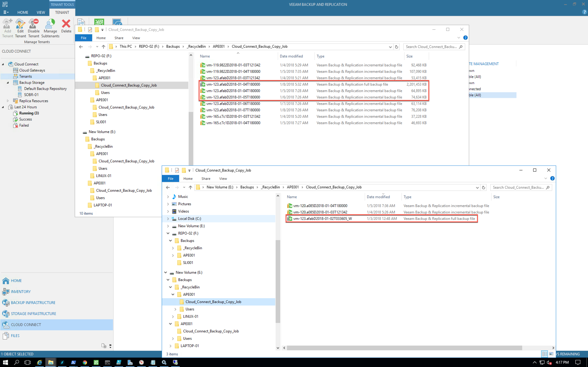Select the Failed jobs node
This screenshot has height=367, width=588.
coord(24,125)
